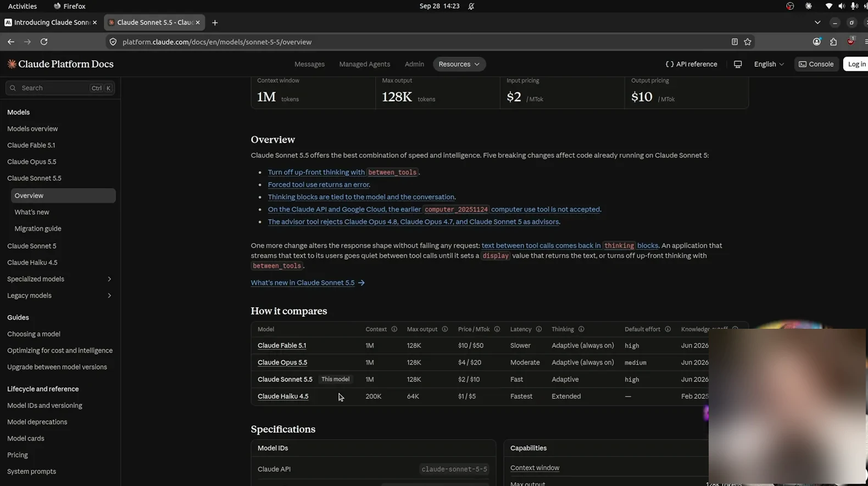The height and width of the screenshot is (486, 868).
Task: Open Claude Haiku 4.5 in comparison table
Action: [x=283, y=396]
